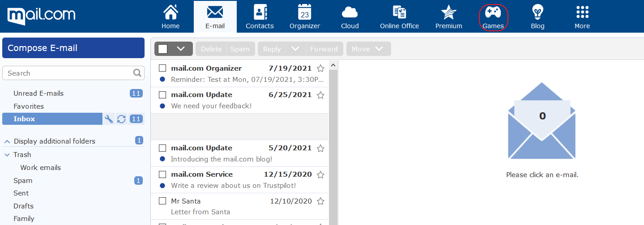This screenshot has height=225, width=644.
Task: Open the Favorites folder
Action: [x=29, y=106]
